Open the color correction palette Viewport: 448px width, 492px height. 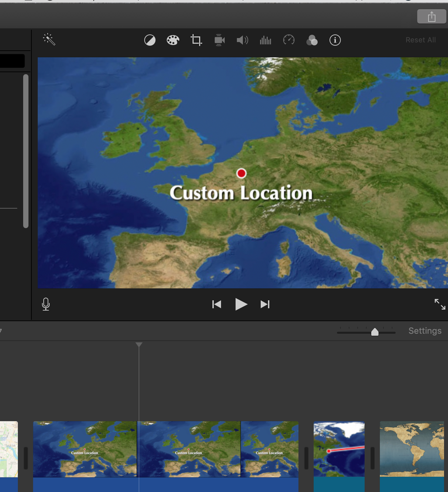[173, 40]
